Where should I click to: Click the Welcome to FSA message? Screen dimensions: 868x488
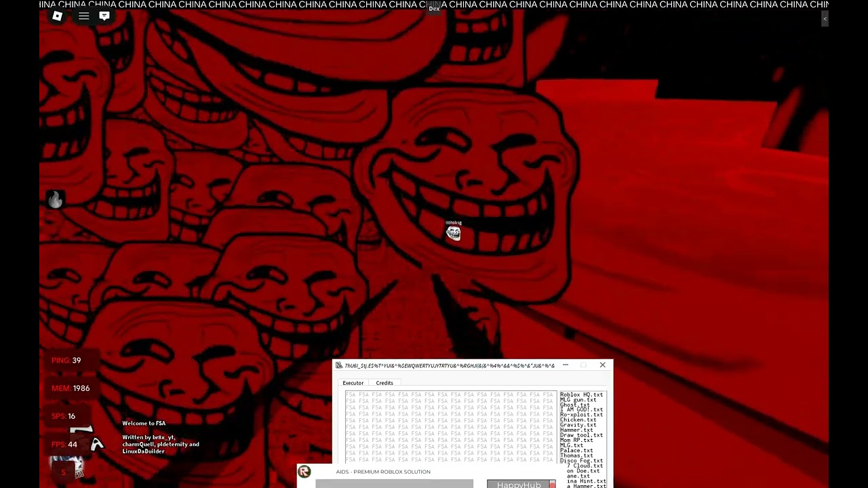pyautogui.click(x=144, y=424)
